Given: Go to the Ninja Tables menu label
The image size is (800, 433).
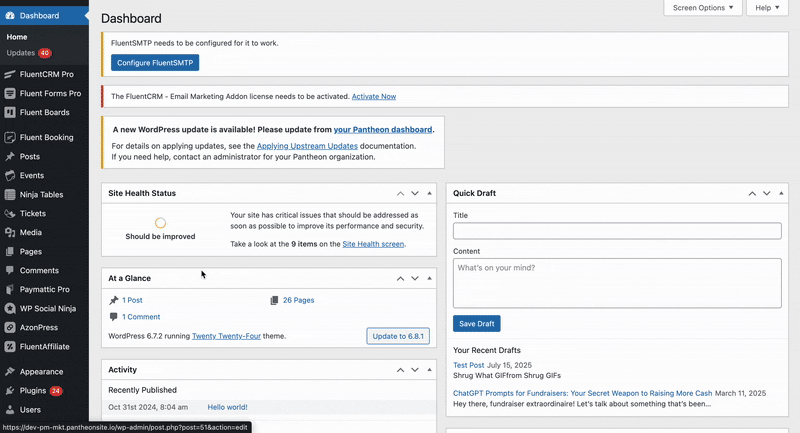Looking at the screenshot, I should click(x=41, y=194).
